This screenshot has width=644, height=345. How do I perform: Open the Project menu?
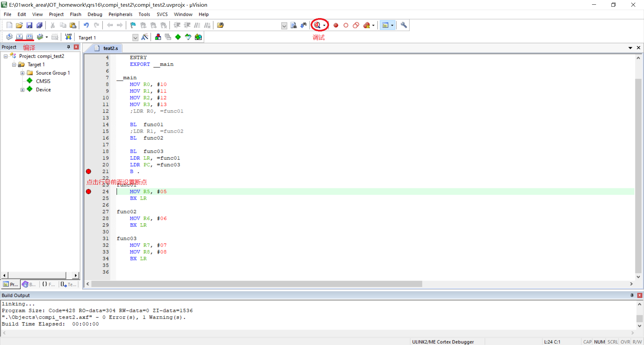(x=56, y=14)
